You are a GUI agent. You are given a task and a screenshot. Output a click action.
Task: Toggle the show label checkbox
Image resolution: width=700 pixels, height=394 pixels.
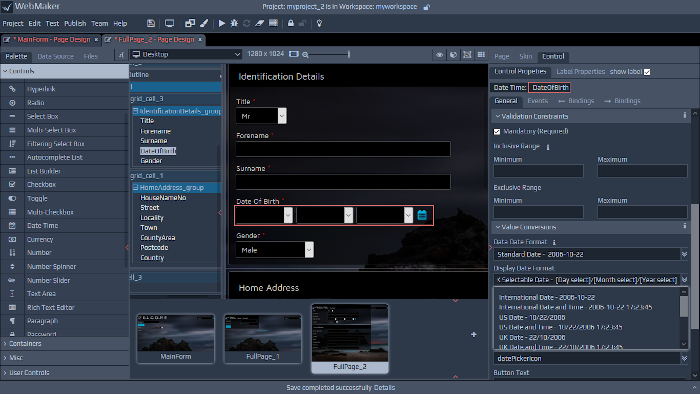[x=647, y=72]
